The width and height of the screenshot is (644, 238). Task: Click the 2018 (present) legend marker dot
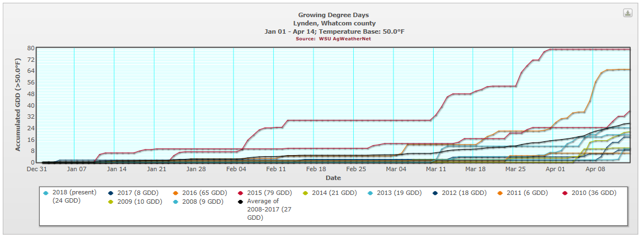pyautogui.click(x=46, y=193)
